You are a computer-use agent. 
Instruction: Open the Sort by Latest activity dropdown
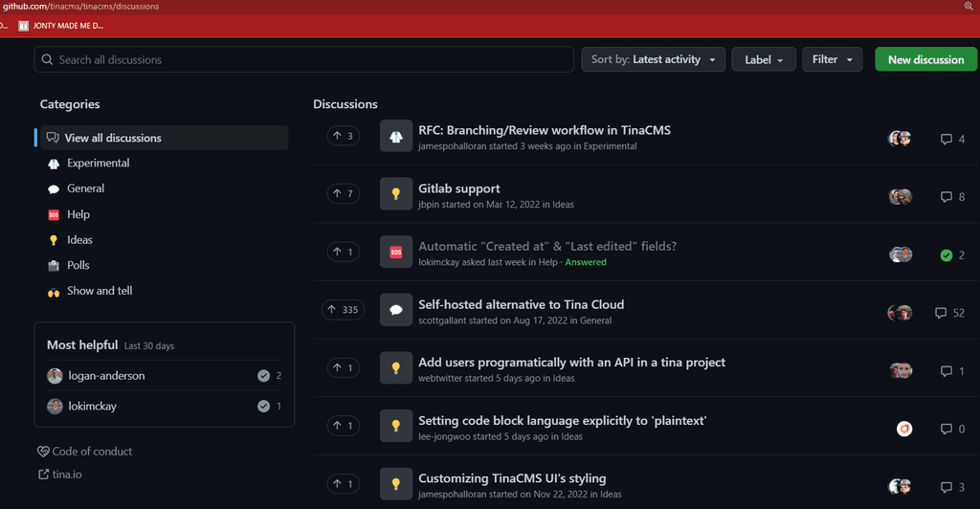[x=653, y=59]
